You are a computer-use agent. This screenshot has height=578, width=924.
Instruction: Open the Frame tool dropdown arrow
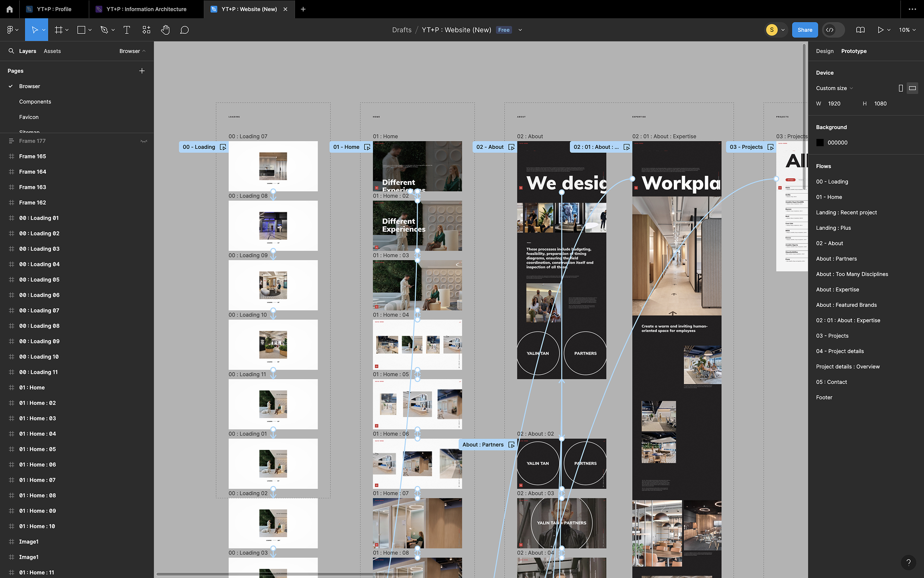point(67,30)
